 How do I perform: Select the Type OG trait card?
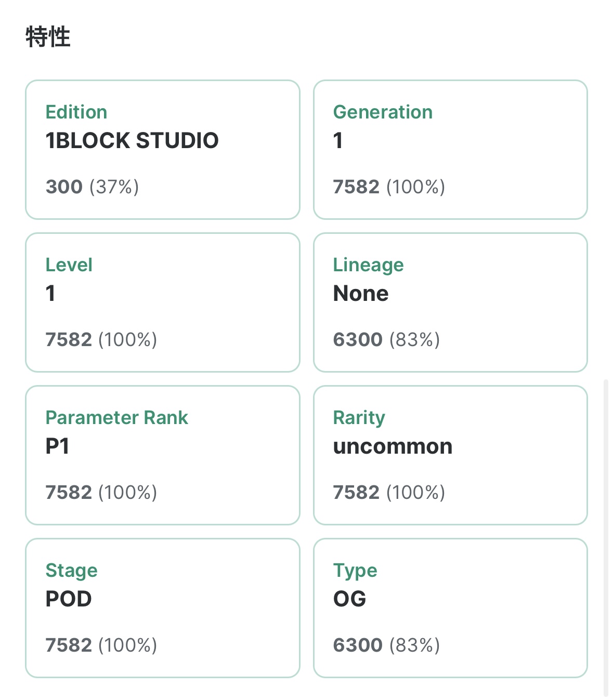point(450,608)
